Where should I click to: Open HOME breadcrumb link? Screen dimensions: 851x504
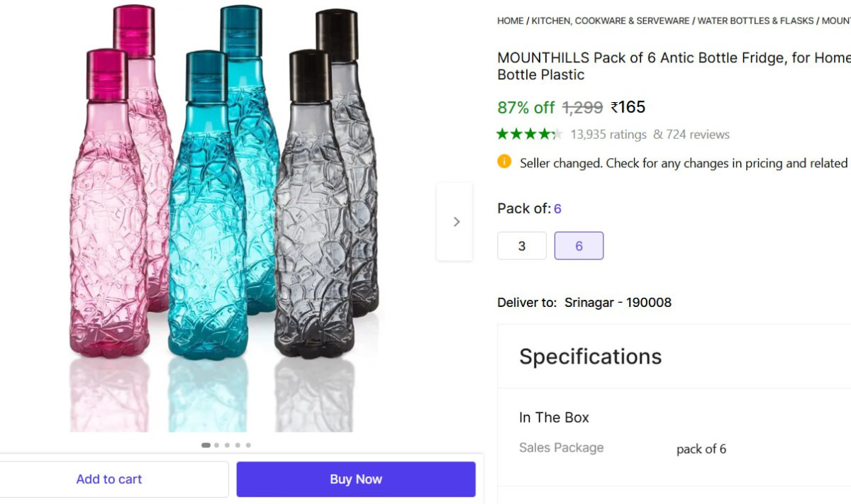tap(510, 21)
